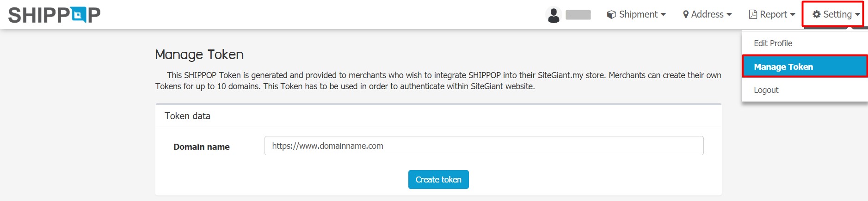Expand the Shipment dropdown caret
Image resolution: width=868 pixels, height=201 pixels.
click(663, 15)
